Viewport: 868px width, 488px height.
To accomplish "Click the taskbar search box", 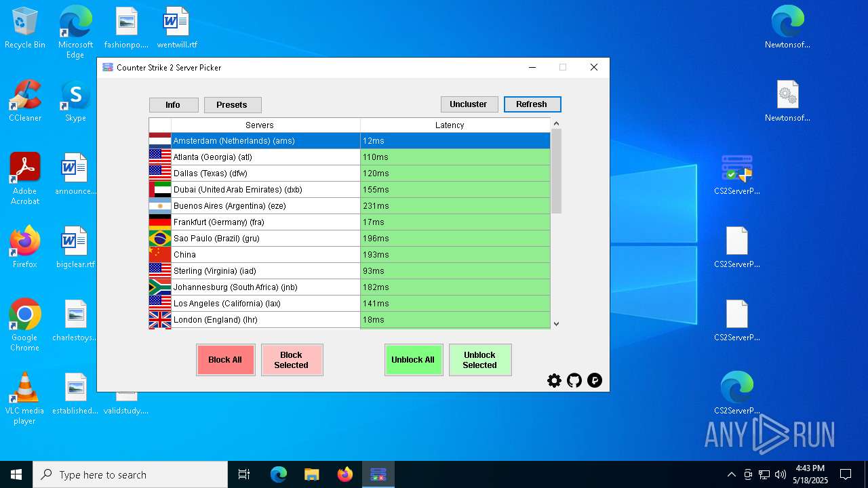I will coord(130,474).
